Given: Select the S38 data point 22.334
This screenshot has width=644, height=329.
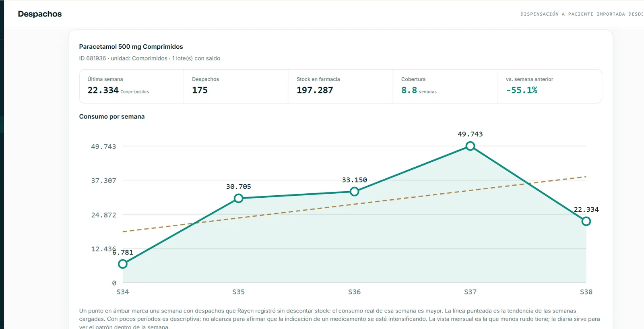Looking at the screenshot, I should click(x=586, y=221).
